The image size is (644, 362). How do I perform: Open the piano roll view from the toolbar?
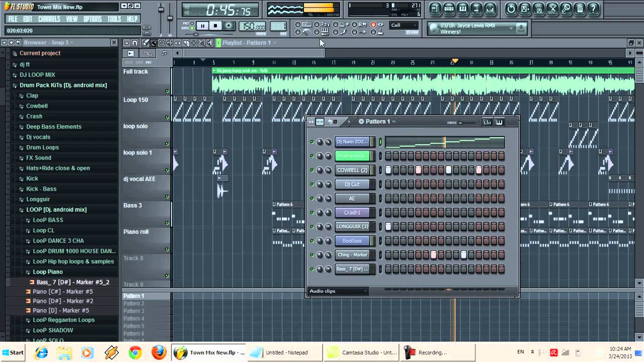pos(463,9)
